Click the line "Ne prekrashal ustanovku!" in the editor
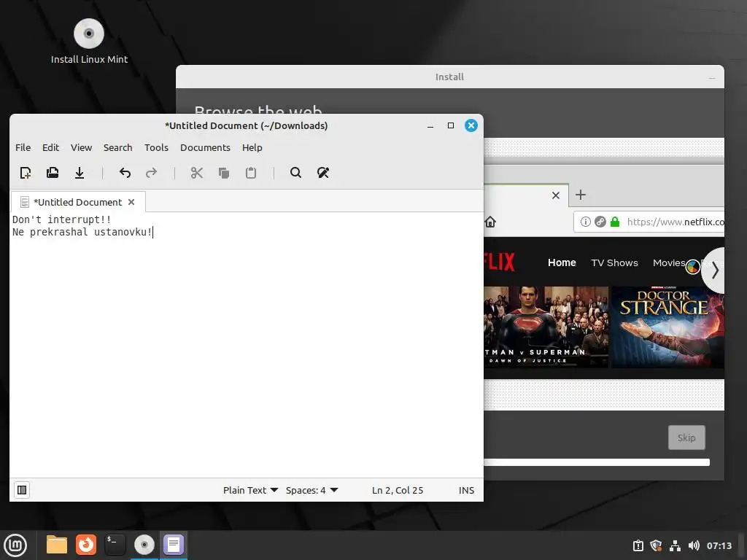747x560 pixels. pos(82,232)
